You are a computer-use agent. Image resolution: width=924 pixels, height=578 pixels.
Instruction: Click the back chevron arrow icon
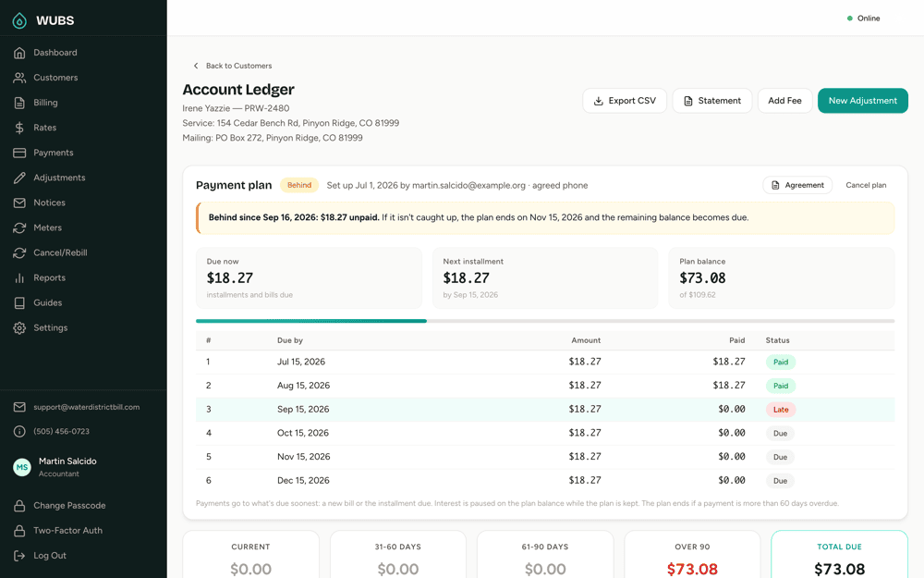tap(196, 66)
